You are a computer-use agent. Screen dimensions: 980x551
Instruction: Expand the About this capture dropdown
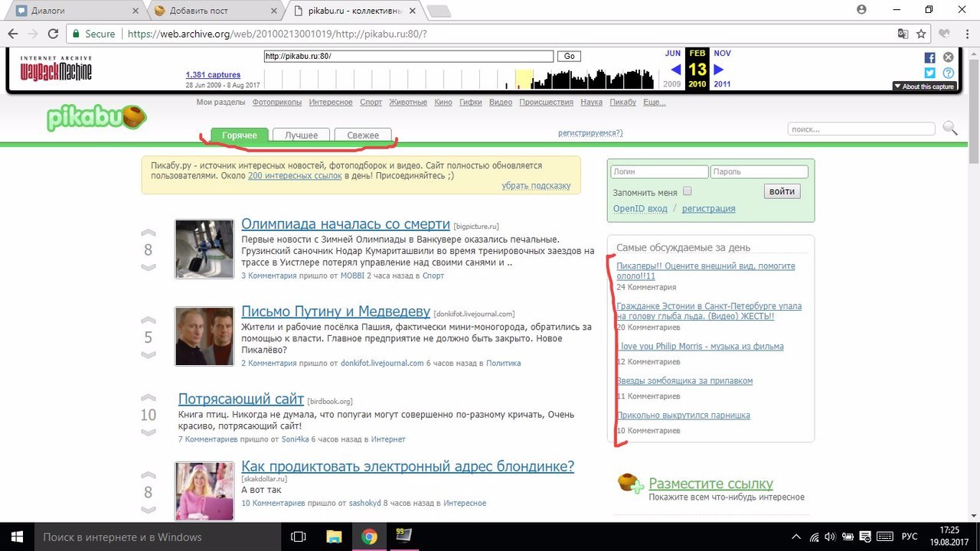(x=924, y=86)
